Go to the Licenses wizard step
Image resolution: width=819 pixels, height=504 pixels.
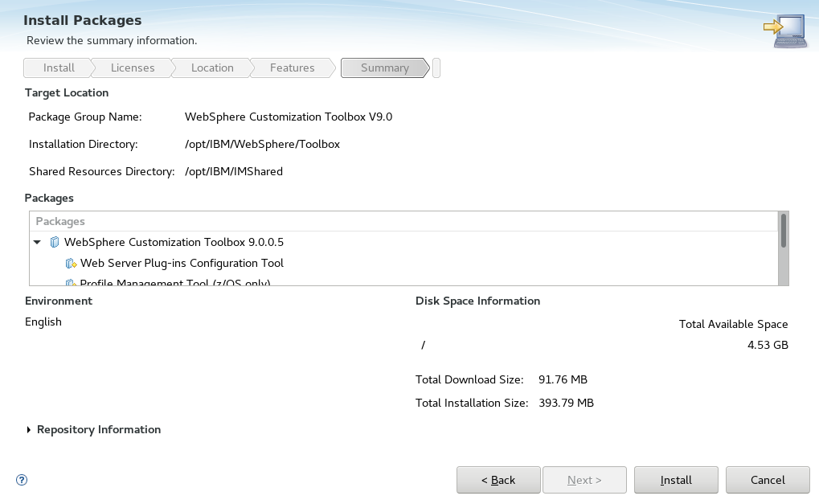[133, 68]
